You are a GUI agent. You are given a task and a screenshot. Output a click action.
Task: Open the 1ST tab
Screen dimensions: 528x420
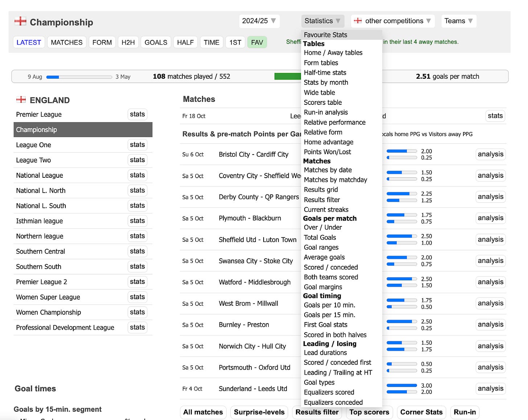(x=235, y=42)
